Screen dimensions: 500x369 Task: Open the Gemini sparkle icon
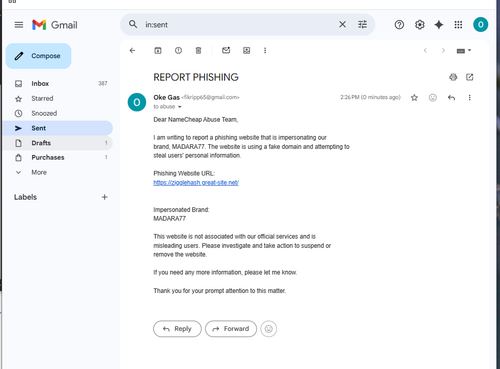[x=439, y=25]
